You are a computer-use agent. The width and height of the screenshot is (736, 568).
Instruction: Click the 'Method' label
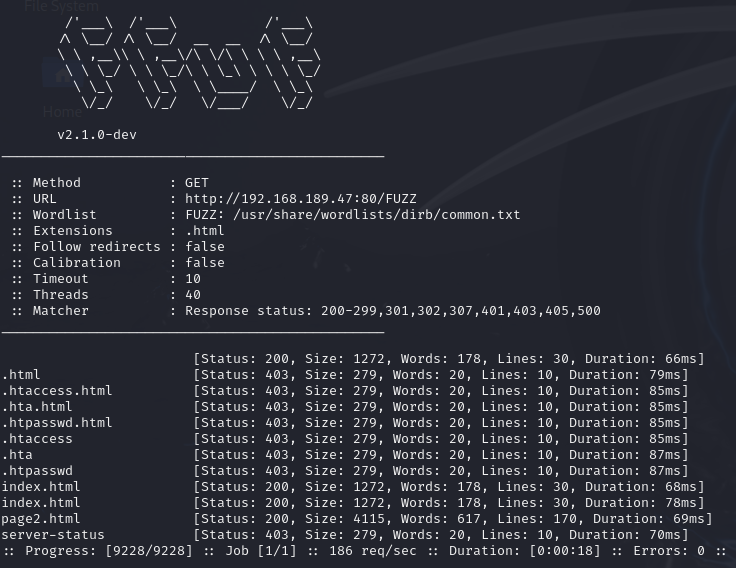pos(57,183)
